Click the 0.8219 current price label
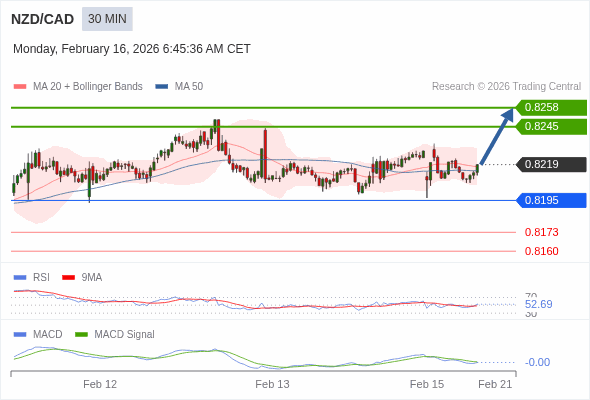590x400 pixels. 551,164
